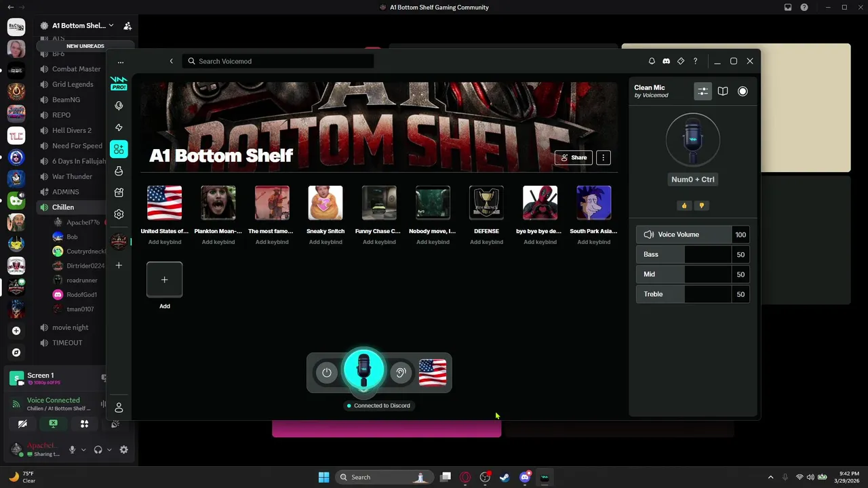Click Windows taskbar Search box
868x488 pixels.
tap(384, 477)
